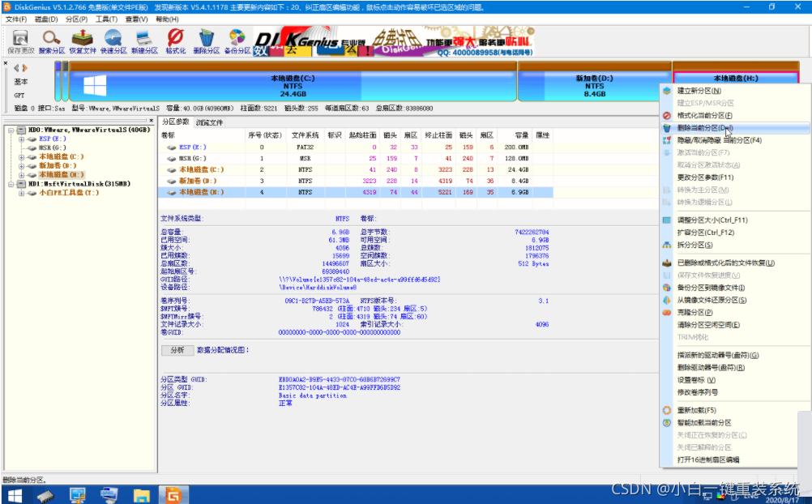
Task: Choose 更改分区参数(F11) in the context menu
Action: tap(705, 177)
